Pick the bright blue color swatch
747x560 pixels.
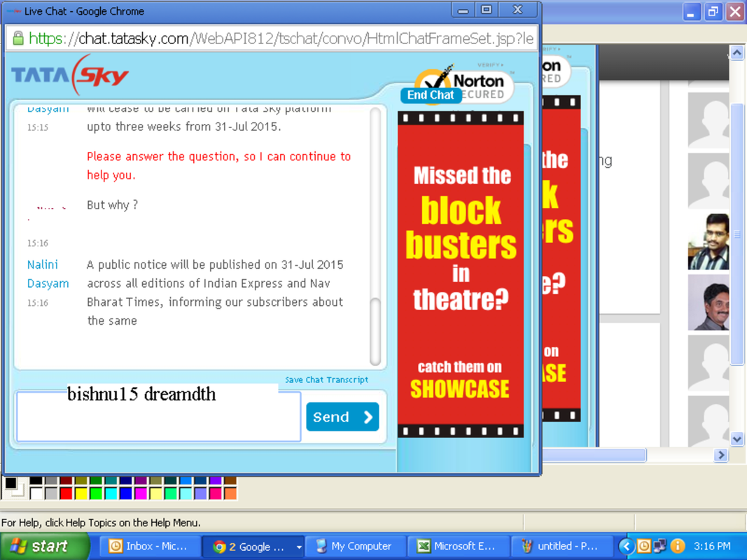(x=126, y=493)
